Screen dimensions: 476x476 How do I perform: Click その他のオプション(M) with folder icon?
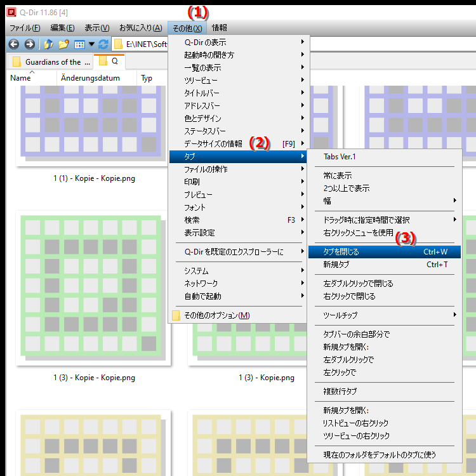(238, 315)
